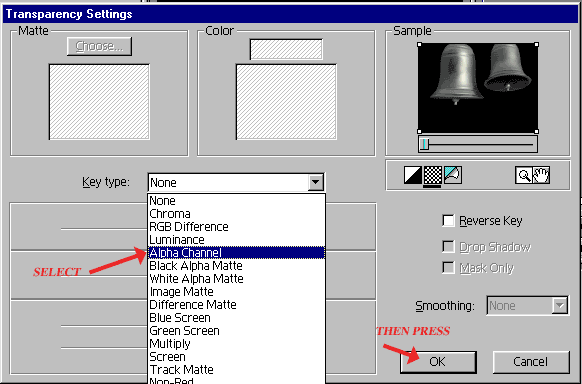Click the sample preview slider handle
Image resolution: width=582 pixels, height=384 pixels.
[x=424, y=144]
